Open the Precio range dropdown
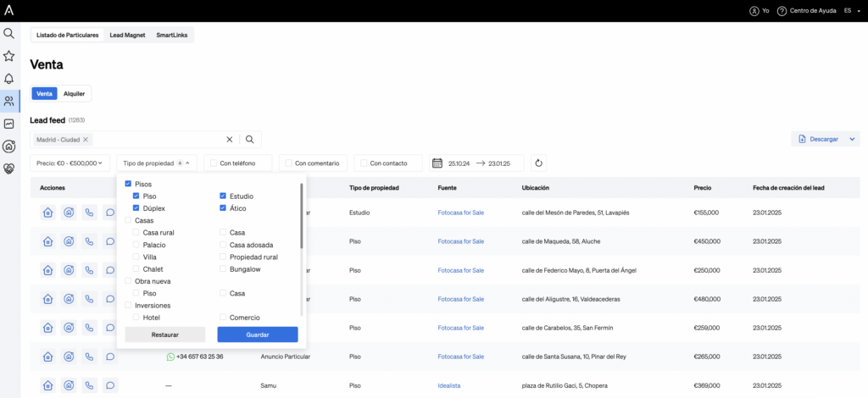Image resolution: width=868 pixels, height=398 pixels. point(70,163)
